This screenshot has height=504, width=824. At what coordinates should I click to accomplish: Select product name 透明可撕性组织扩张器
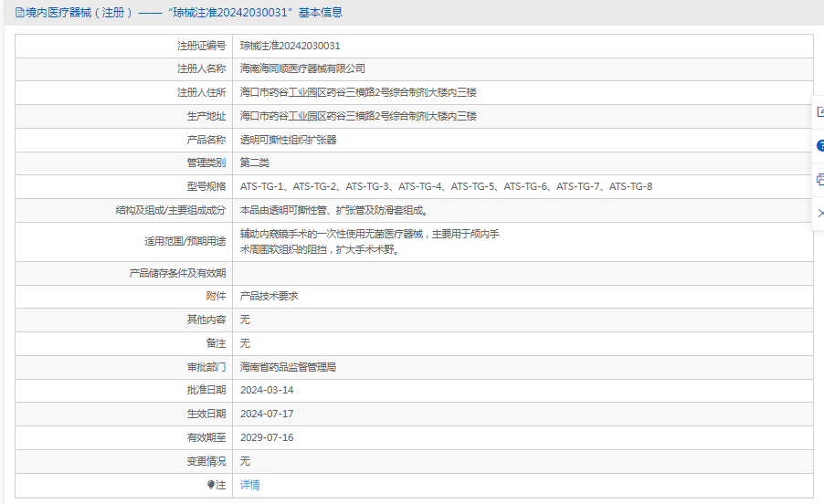288,140
